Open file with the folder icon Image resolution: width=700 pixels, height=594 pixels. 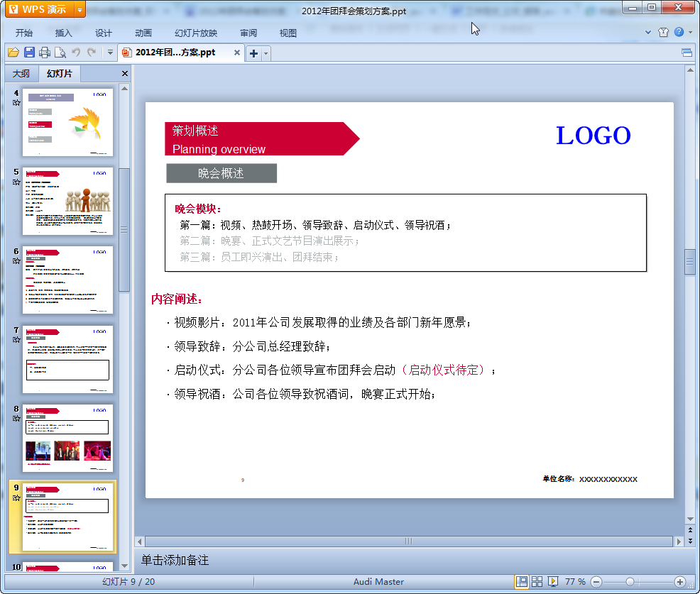(13, 53)
